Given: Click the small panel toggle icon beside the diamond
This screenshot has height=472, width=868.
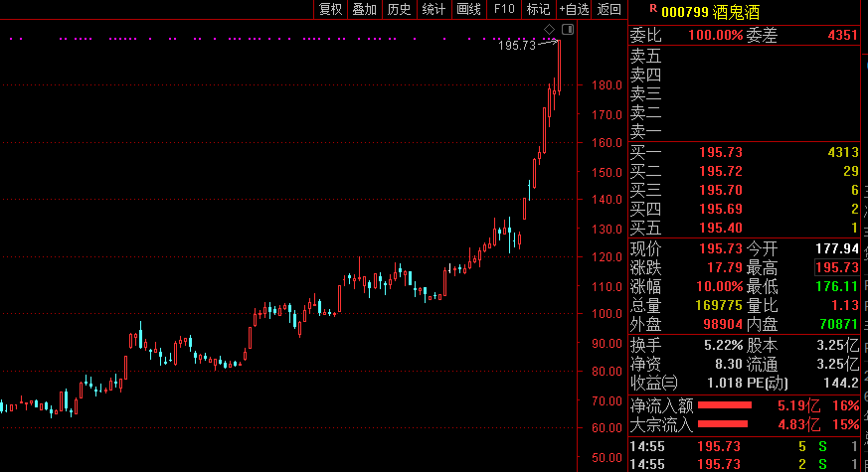Looking at the screenshot, I should coord(567,31).
